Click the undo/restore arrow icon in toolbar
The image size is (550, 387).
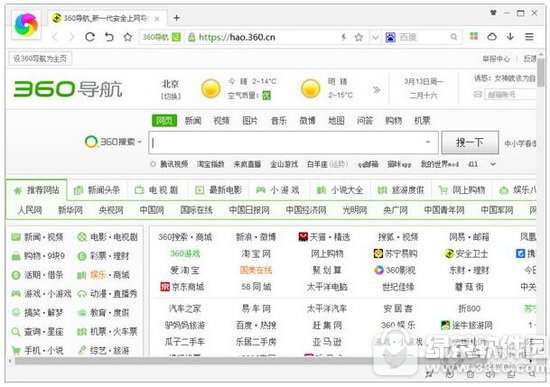(x=109, y=37)
